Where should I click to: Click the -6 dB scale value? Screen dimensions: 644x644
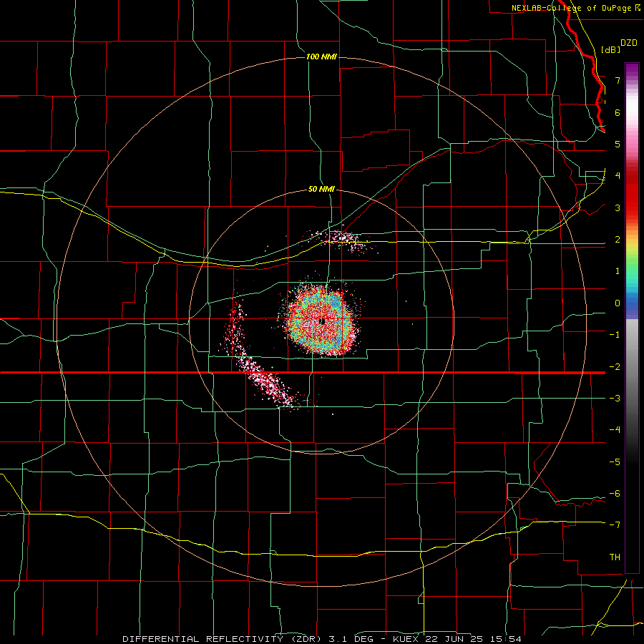(615, 494)
